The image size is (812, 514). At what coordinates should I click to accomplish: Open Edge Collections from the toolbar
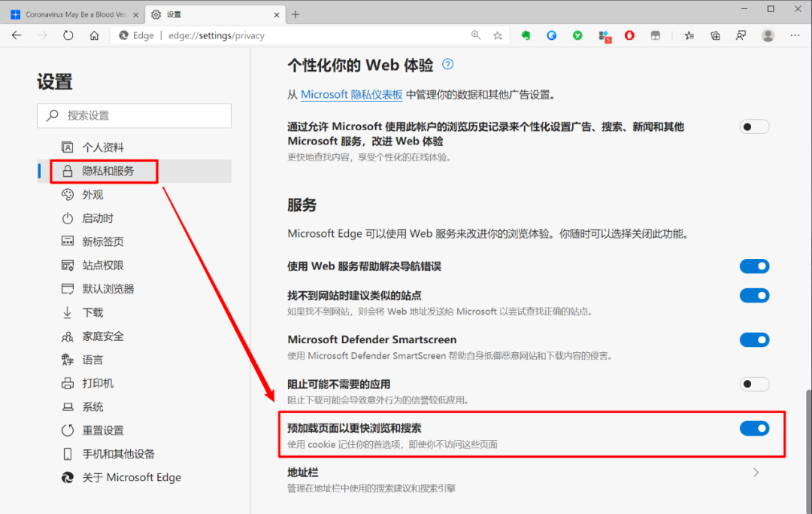click(715, 35)
